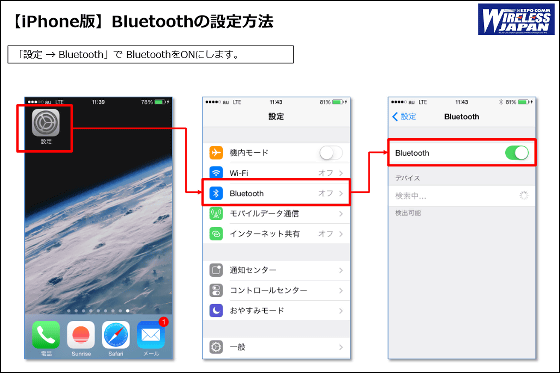Screen dimensions: 560x373
Task: Click the Wireless Japan logo
Action: [516, 19]
